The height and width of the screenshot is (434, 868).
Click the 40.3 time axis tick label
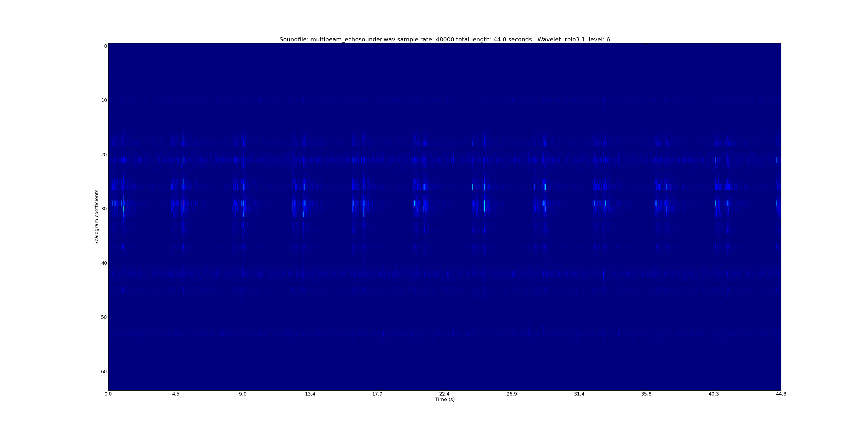pyautogui.click(x=713, y=394)
